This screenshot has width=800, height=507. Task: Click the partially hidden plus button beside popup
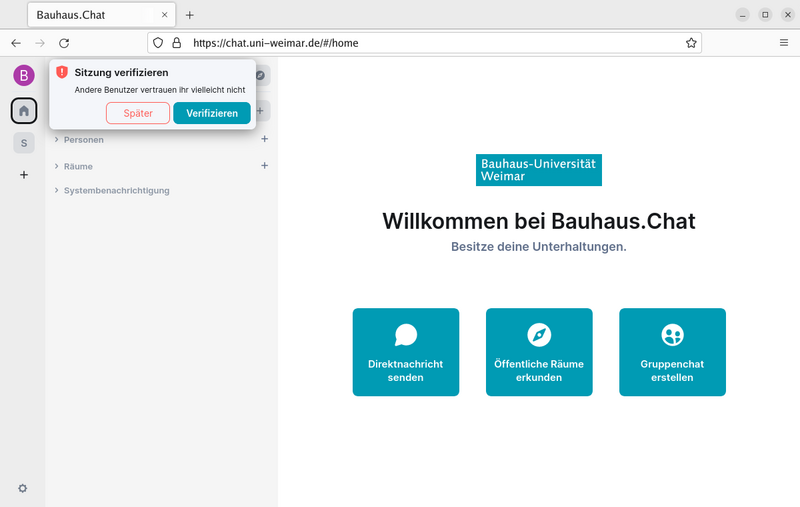point(262,111)
